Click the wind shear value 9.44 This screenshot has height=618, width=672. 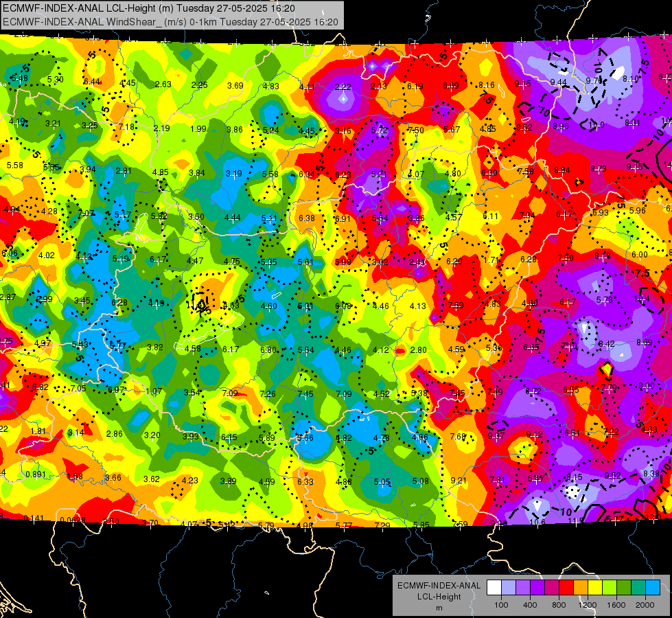point(559,82)
